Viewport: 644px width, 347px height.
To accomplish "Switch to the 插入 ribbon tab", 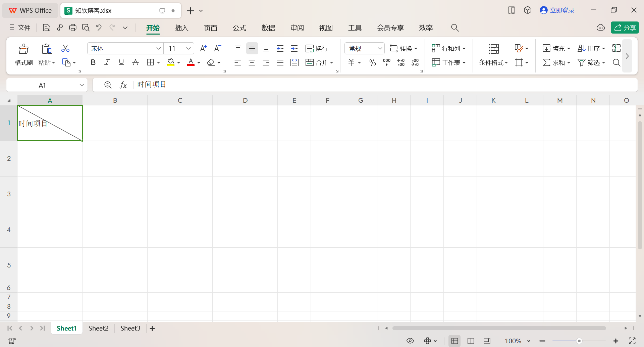I will pyautogui.click(x=181, y=28).
